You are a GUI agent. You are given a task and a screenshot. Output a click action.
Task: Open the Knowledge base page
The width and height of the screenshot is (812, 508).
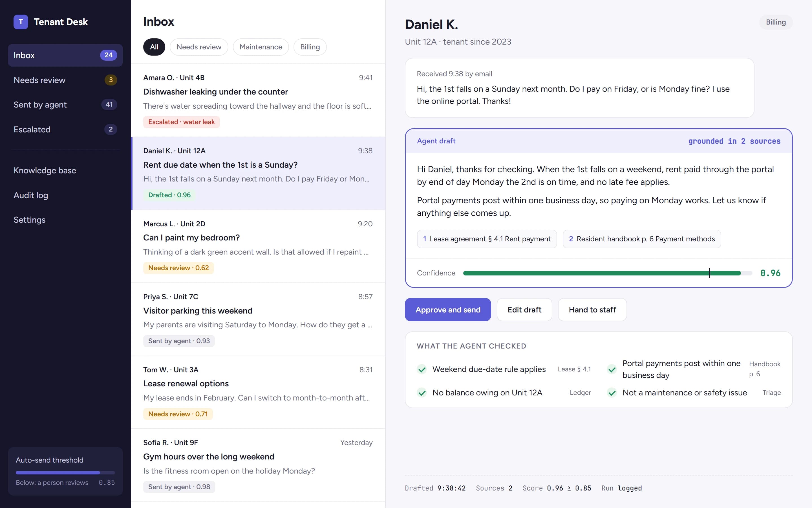[65, 170]
